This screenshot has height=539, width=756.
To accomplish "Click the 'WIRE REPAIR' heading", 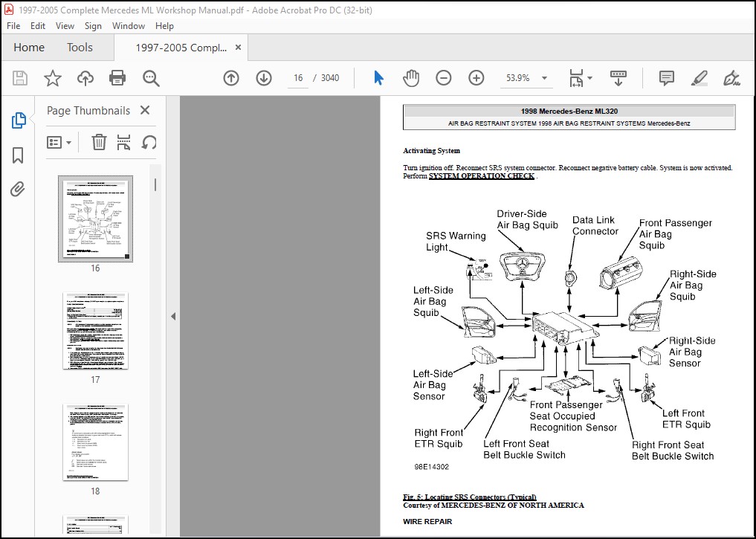I will click(427, 522).
